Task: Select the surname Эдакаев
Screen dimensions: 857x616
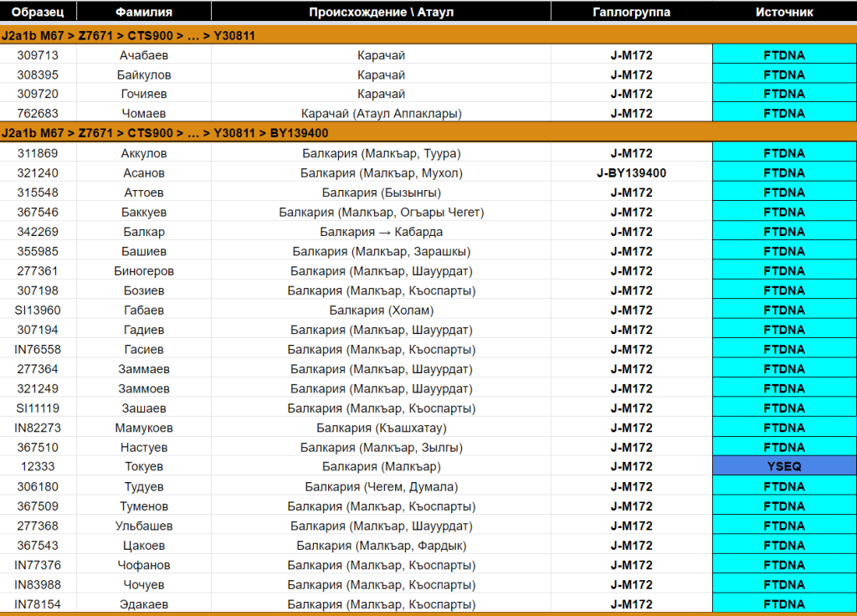Action: (x=143, y=604)
